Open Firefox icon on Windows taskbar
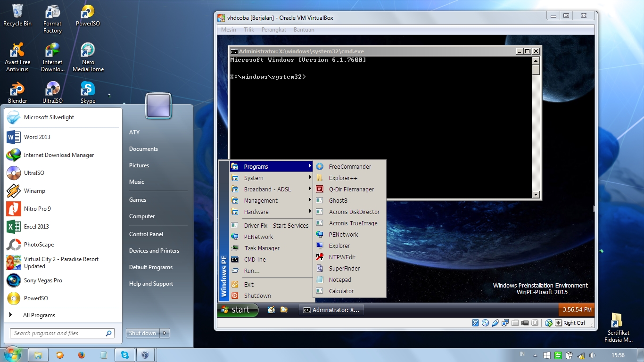 [81, 355]
